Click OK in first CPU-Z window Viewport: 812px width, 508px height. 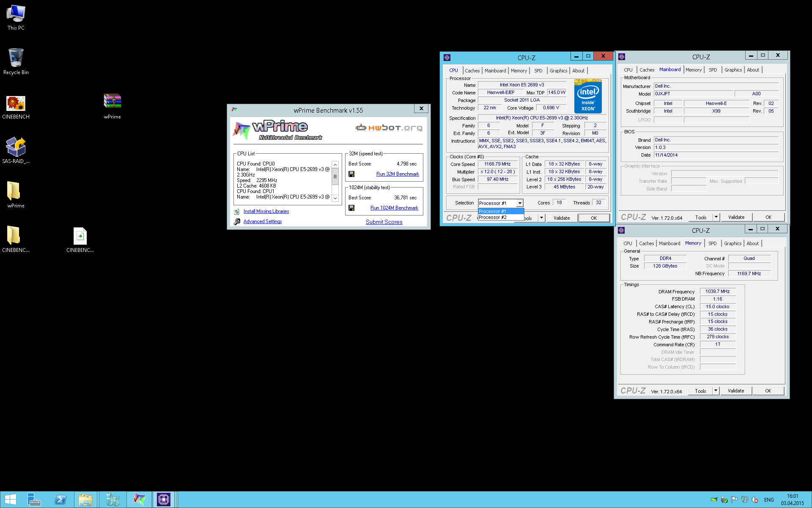click(594, 218)
